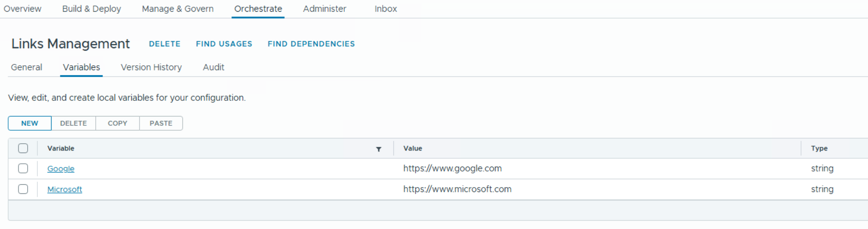Image resolution: width=868 pixels, height=229 pixels.
Task: Open the Inbox top navigation item
Action: click(x=386, y=9)
